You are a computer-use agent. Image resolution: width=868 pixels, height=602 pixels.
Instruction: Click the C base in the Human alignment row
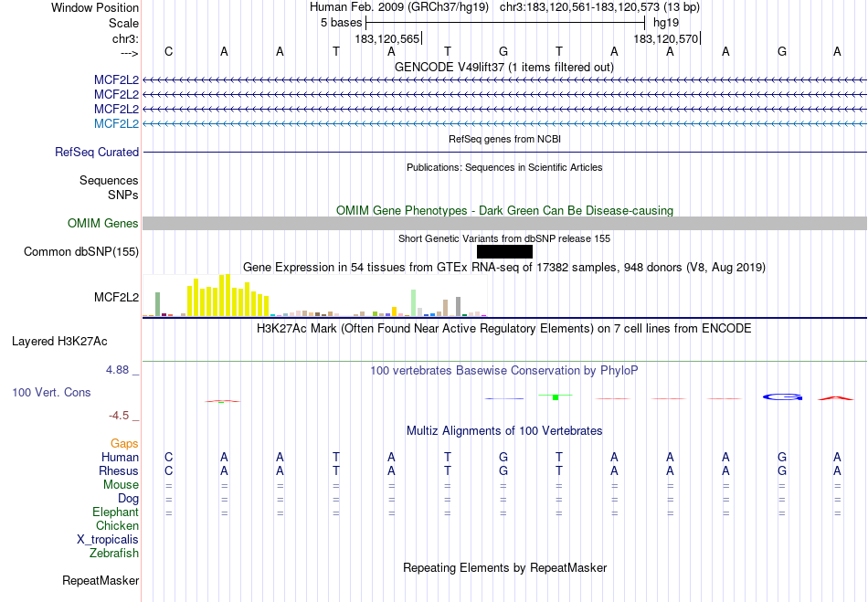point(169,457)
